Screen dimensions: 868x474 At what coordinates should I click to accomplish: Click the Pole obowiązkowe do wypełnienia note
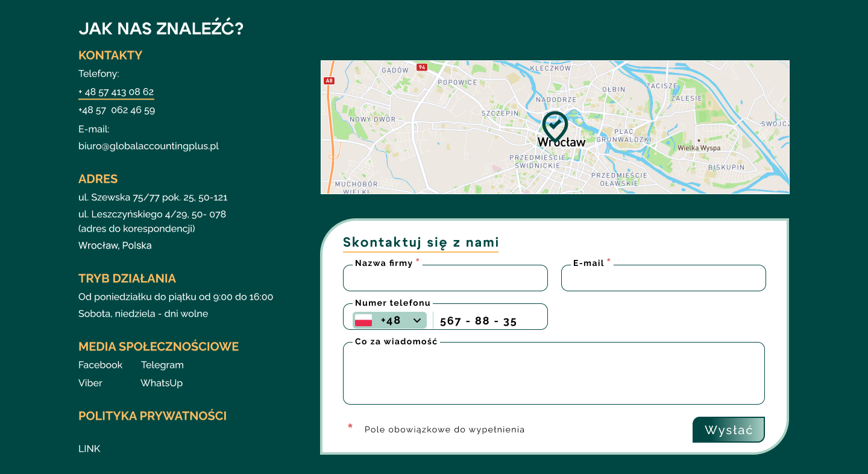pos(445,430)
